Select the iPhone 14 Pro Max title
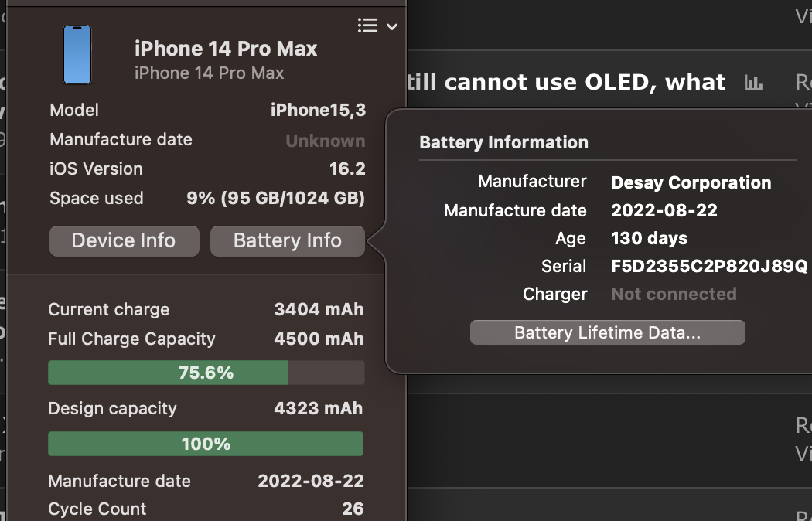Image resolution: width=812 pixels, height=521 pixels. (x=226, y=49)
